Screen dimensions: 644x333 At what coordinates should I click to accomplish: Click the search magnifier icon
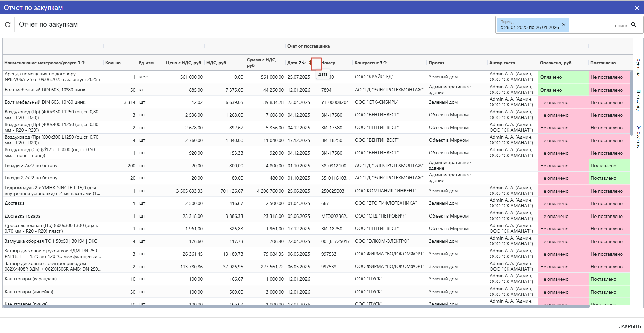point(634,25)
